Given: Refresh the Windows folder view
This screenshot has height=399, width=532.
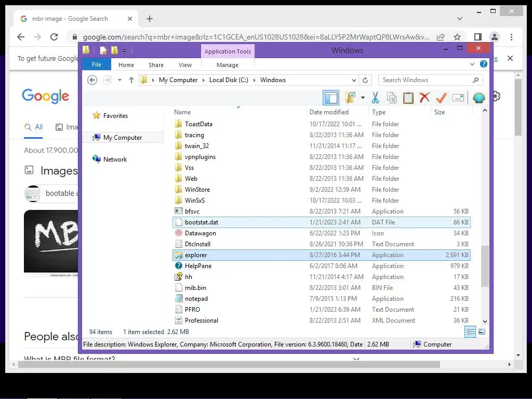Looking at the screenshot, I should (x=365, y=80).
